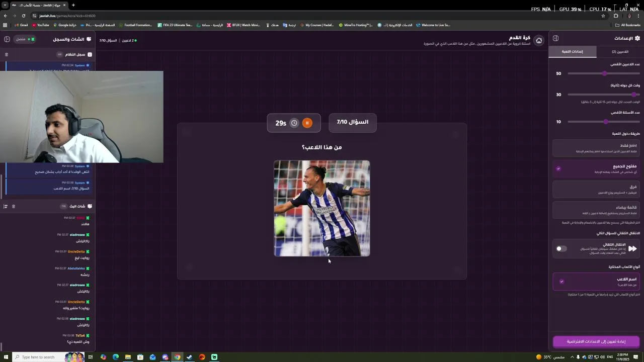Pause the round timer with the orange button
644x362 pixels.
point(307,123)
